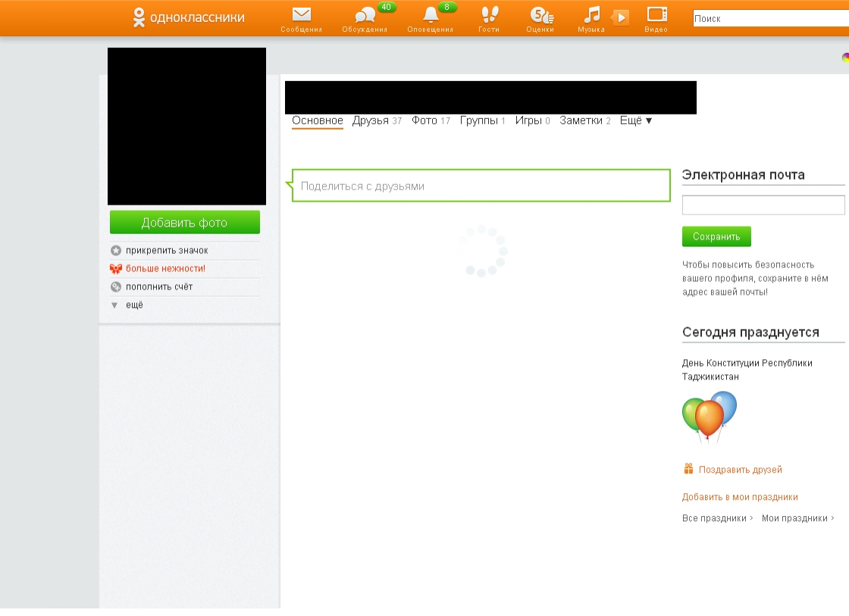Screen dimensions: 849x616
Task: Expand the Ещё tab dropdown
Action: pyautogui.click(x=636, y=120)
